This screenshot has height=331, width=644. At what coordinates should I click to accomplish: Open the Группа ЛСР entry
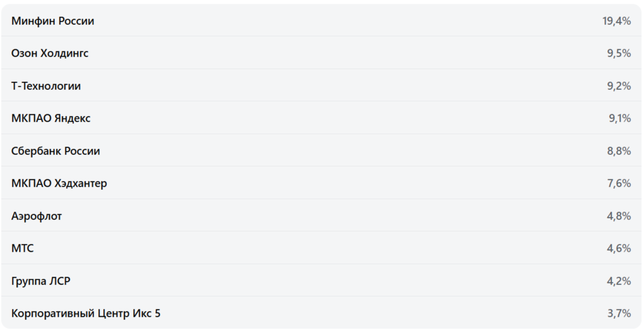tap(41, 281)
